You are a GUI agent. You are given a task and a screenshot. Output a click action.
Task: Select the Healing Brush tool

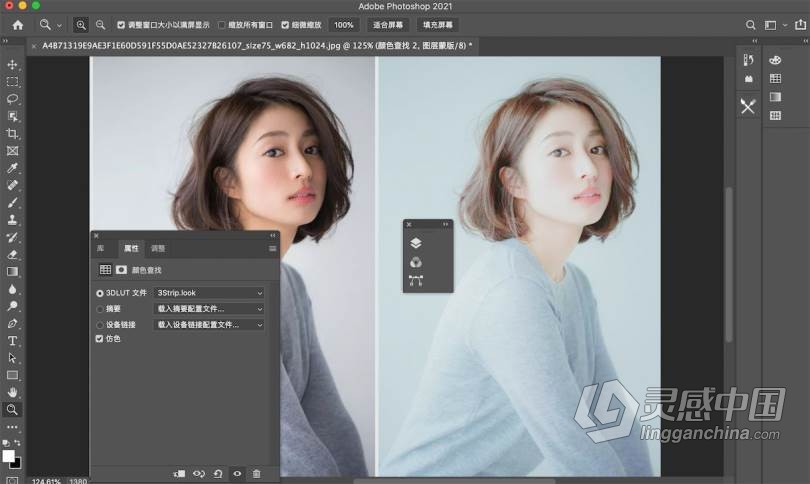click(12, 185)
